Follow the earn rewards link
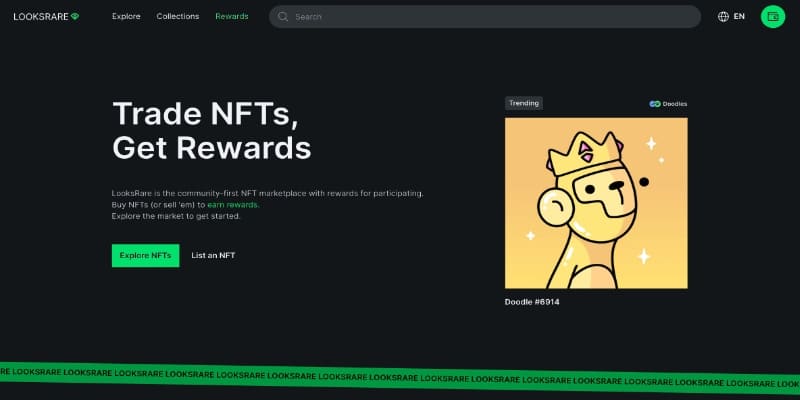The image size is (800, 400). point(233,205)
